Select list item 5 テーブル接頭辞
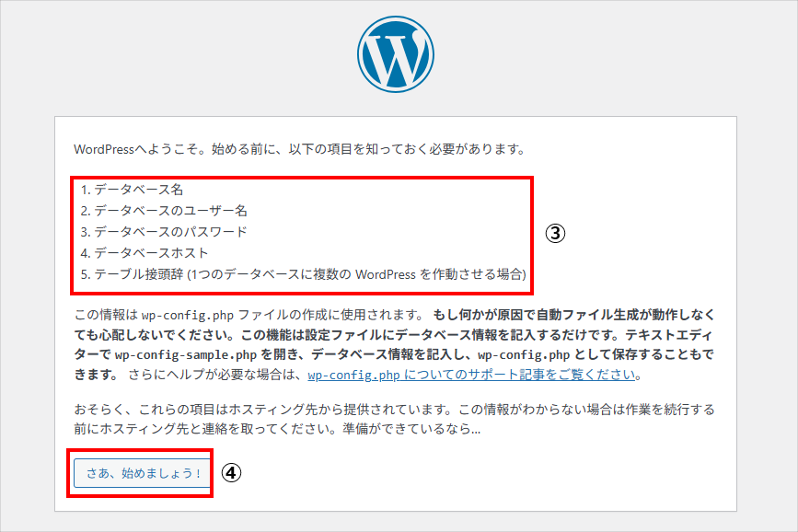 click(x=138, y=274)
